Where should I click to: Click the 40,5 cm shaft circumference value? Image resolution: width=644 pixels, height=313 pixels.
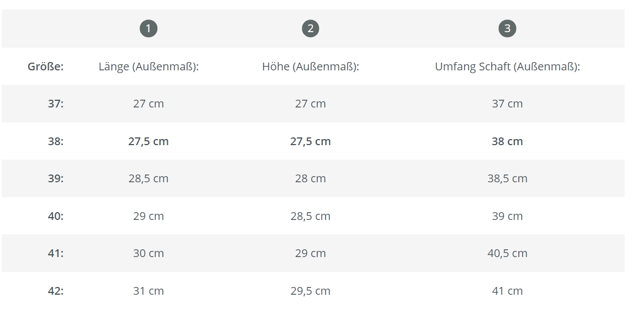coord(507,253)
